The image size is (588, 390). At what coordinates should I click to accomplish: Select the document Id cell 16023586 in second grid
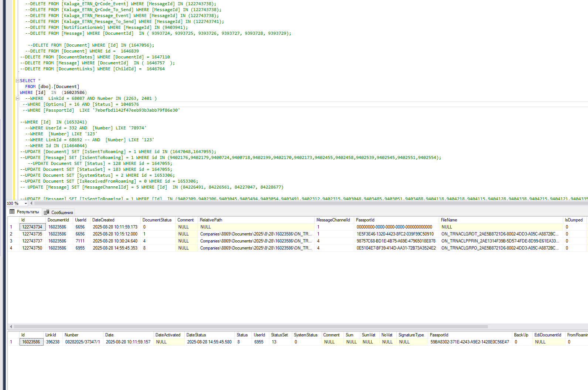[x=31, y=342]
